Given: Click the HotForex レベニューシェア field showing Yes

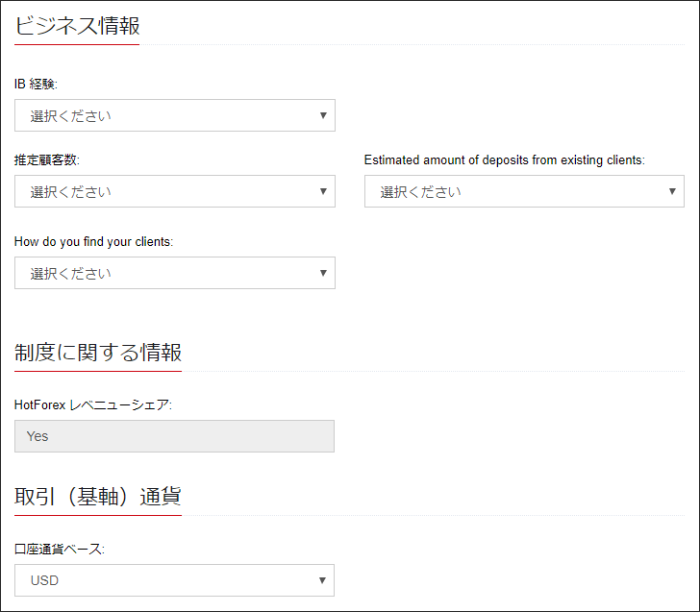Looking at the screenshot, I should (174, 436).
